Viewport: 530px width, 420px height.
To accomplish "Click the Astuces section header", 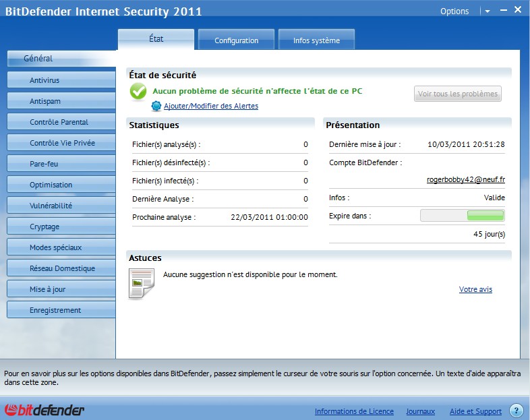I will [x=145, y=258].
